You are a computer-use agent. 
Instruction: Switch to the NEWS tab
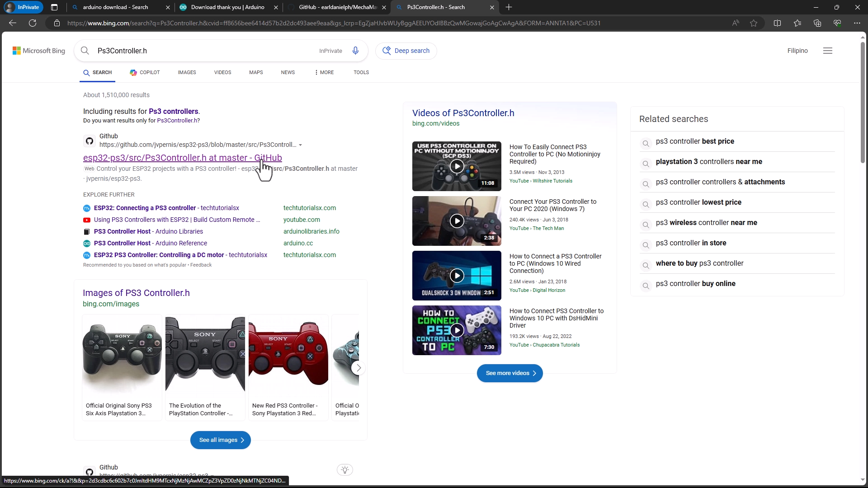pos(288,72)
